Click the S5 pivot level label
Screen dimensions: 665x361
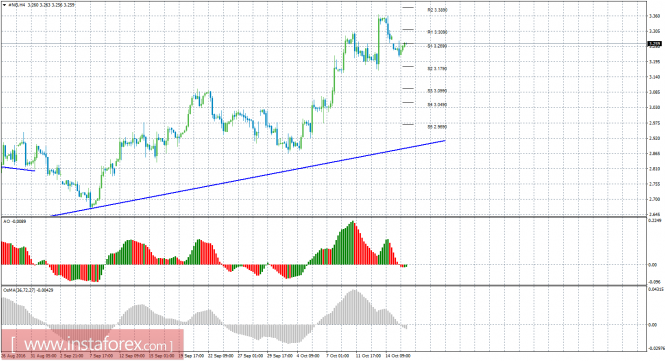(437, 127)
